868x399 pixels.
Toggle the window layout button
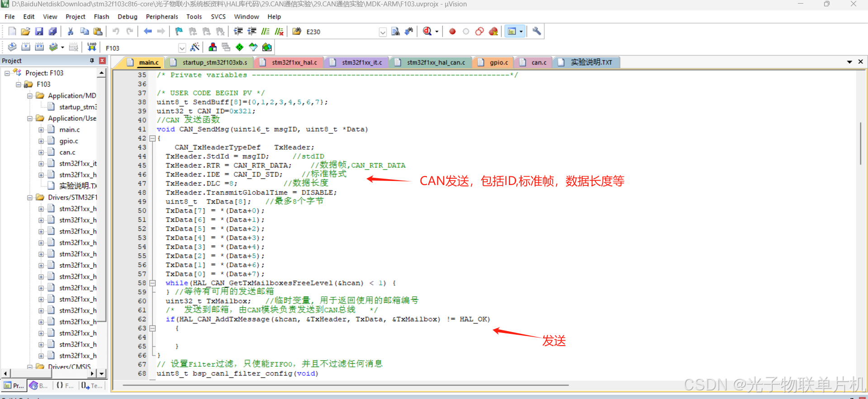pyautogui.click(x=512, y=31)
